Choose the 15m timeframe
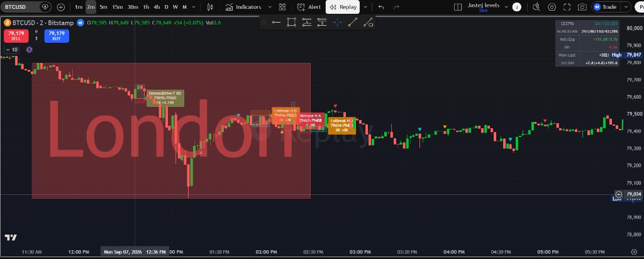Viewport: 644px width, 259px height. click(x=118, y=7)
